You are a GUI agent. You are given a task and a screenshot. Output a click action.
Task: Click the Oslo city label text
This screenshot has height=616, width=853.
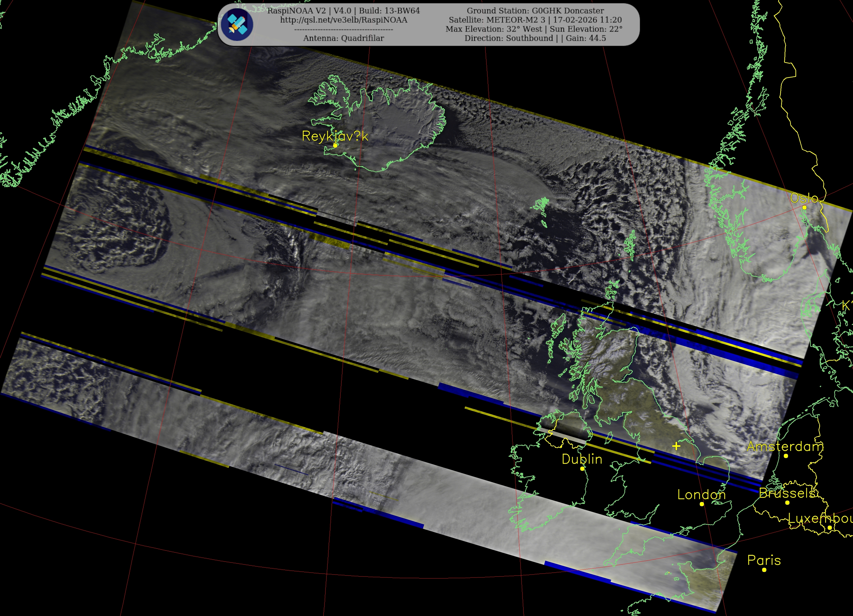click(x=804, y=198)
